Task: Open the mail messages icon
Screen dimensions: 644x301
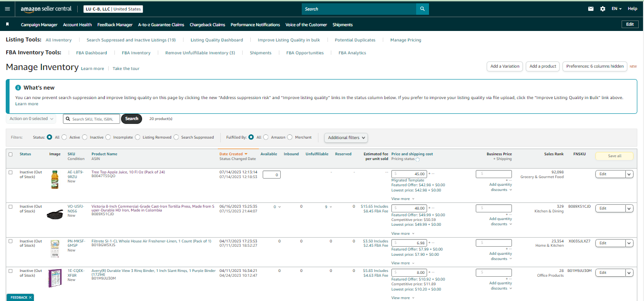Action: point(591,9)
